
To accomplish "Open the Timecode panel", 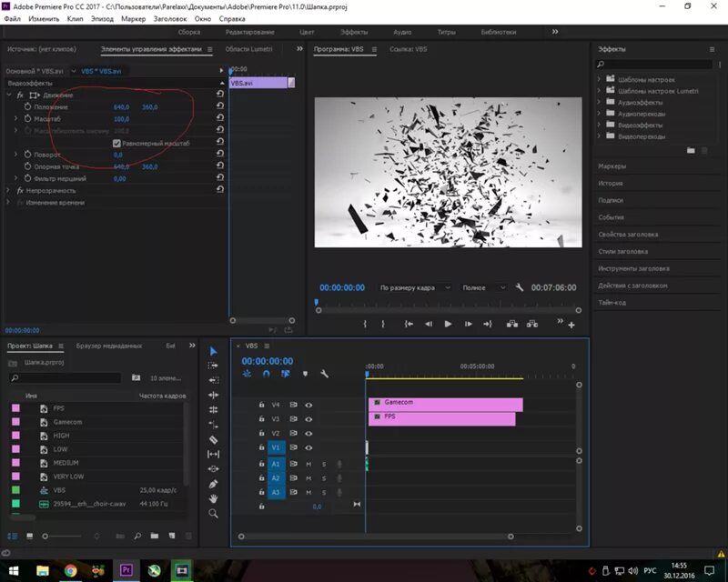I will [612, 302].
